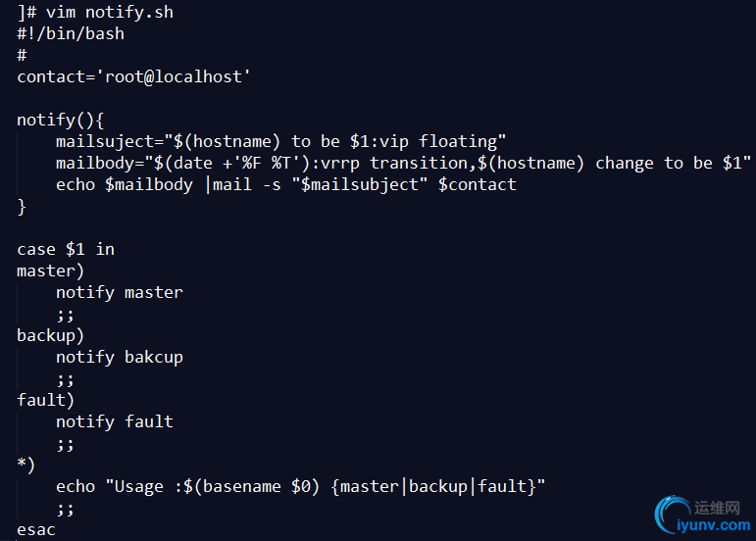Viewport: 756px width, 541px height.
Task: Click the 'esac' closing keyword
Action: (36, 529)
